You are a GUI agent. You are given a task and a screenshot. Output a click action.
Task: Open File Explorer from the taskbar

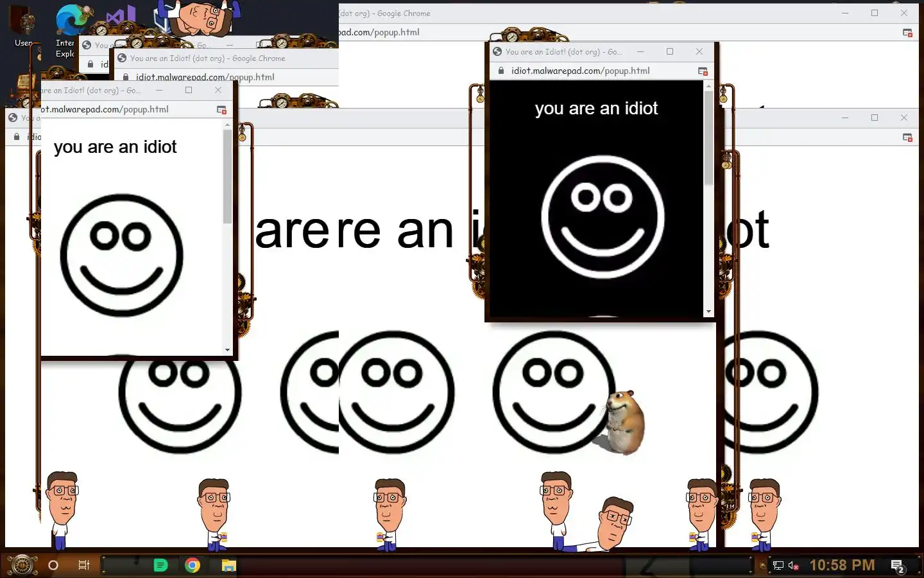coord(229,565)
